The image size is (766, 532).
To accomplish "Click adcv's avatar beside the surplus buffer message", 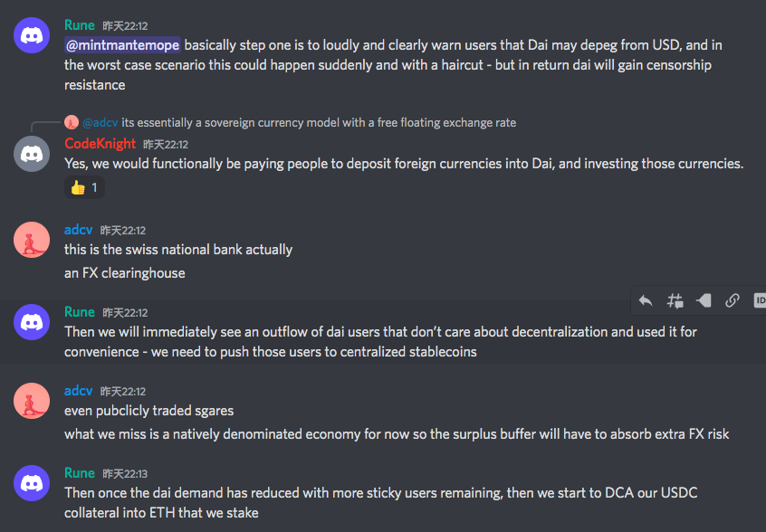I will coord(33,401).
